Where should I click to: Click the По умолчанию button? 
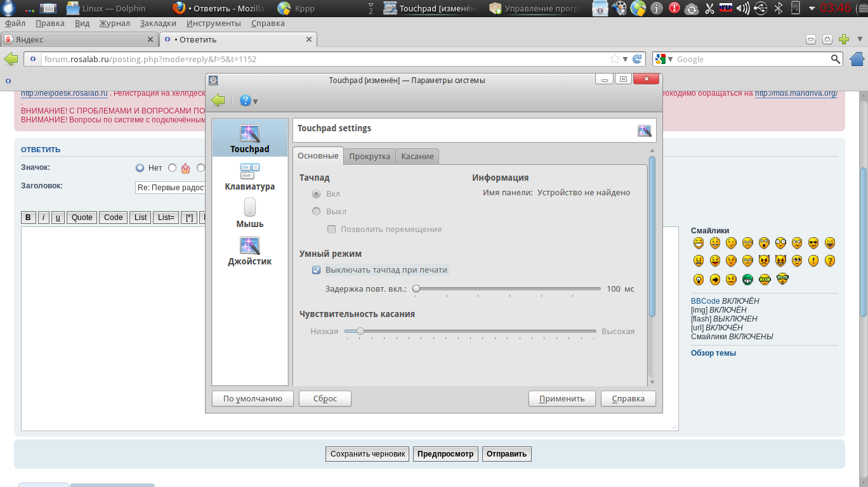(253, 399)
